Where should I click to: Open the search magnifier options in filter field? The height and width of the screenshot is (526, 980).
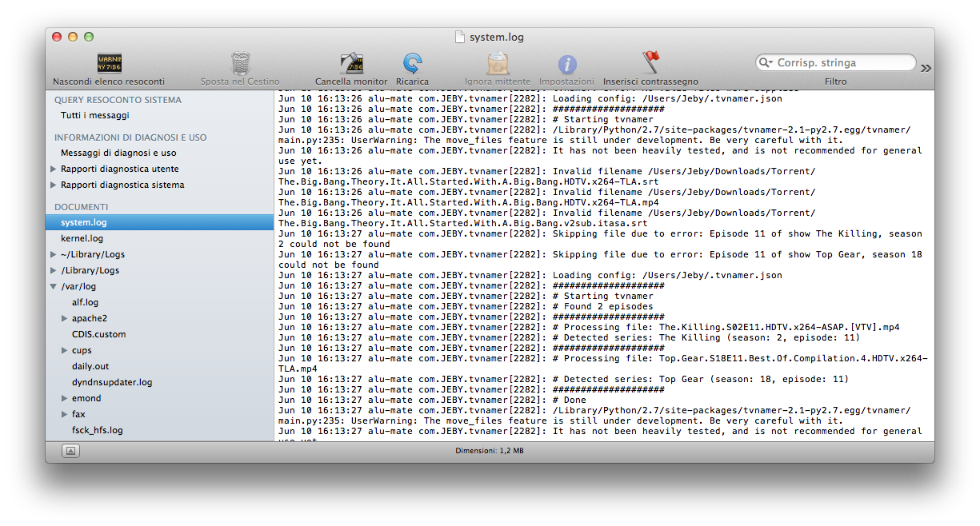point(766,62)
